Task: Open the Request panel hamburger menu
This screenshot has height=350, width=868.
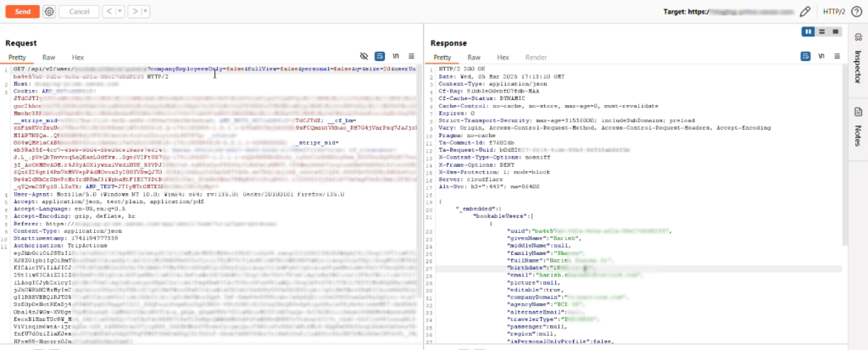Action: [411, 56]
